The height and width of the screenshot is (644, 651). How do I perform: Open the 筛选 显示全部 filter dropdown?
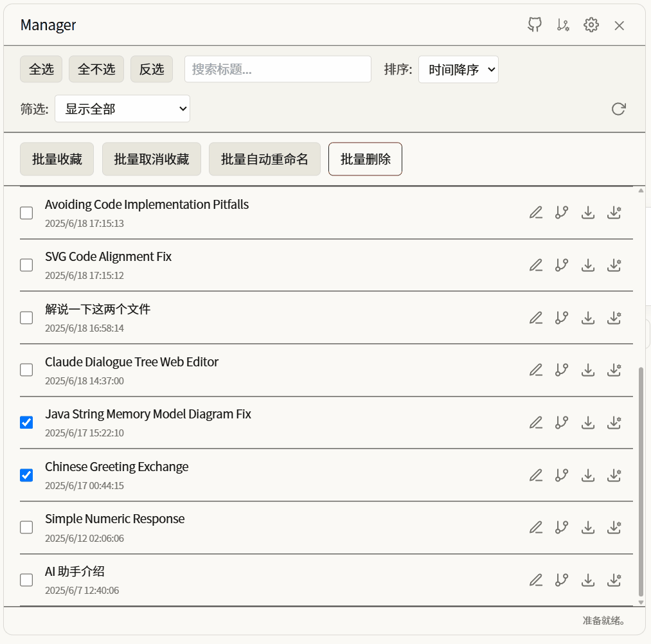(x=123, y=109)
